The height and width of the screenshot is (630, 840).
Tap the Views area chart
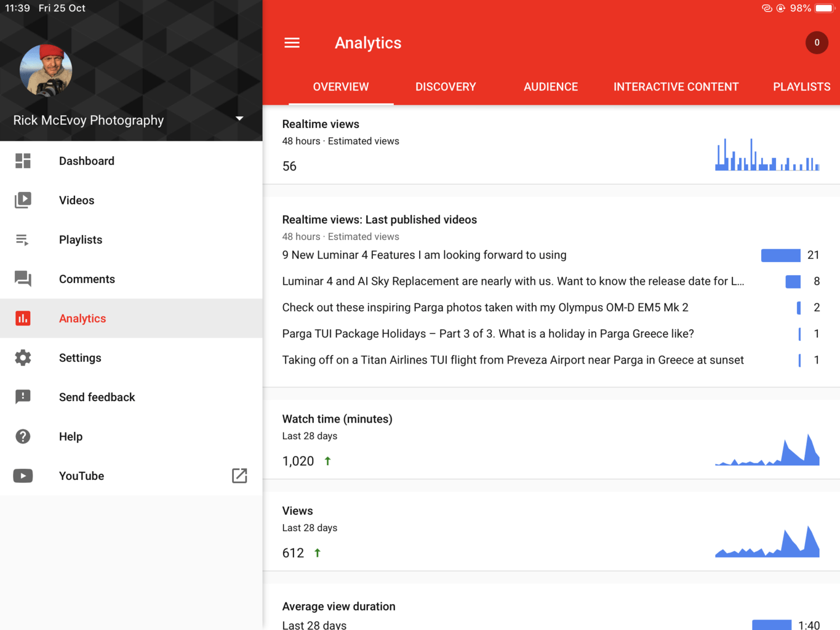point(767,541)
